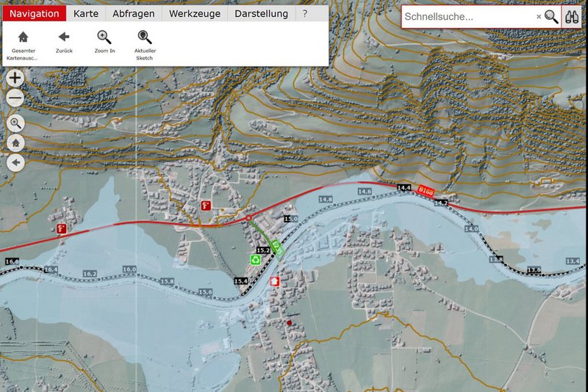
Task: Open the Navigation tab
Action: [x=34, y=13]
